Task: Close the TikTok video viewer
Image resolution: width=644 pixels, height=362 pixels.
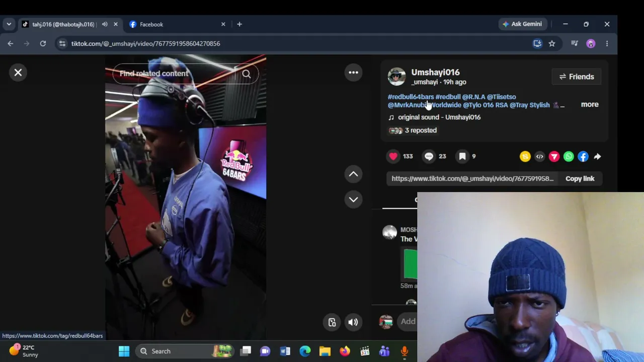Action: point(18,72)
